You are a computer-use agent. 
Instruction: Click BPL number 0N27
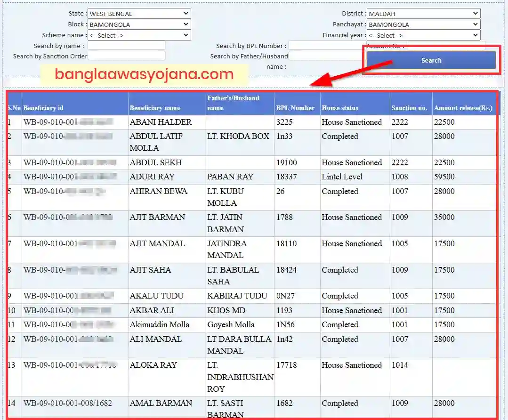click(x=285, y=296)
